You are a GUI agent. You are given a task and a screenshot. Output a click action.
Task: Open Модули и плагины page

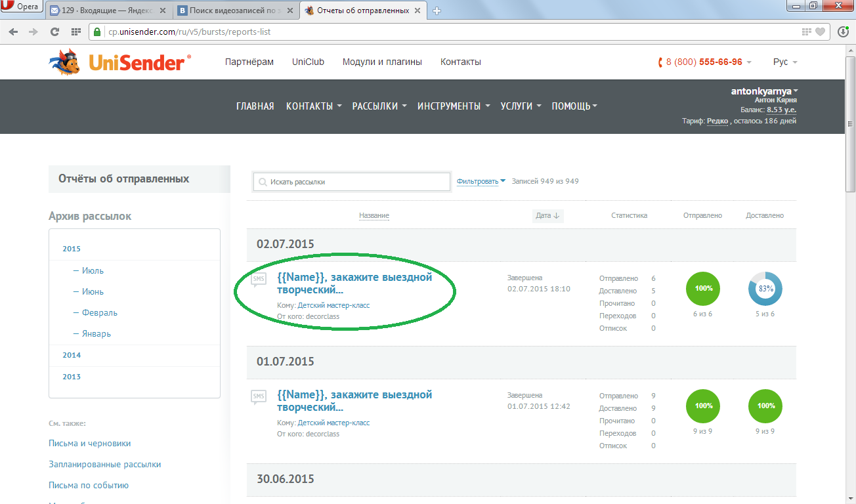[382, 62]
